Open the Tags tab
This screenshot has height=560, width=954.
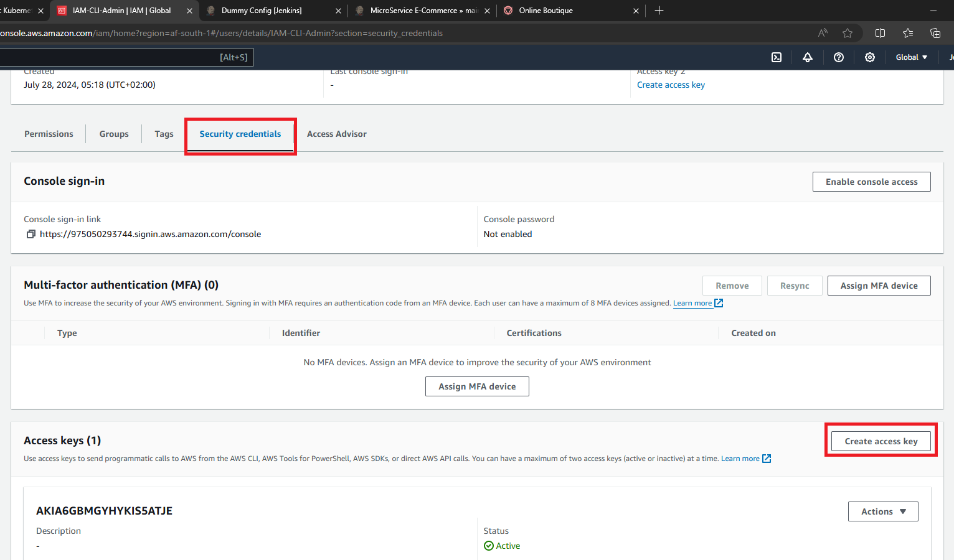tap(164, 134)
